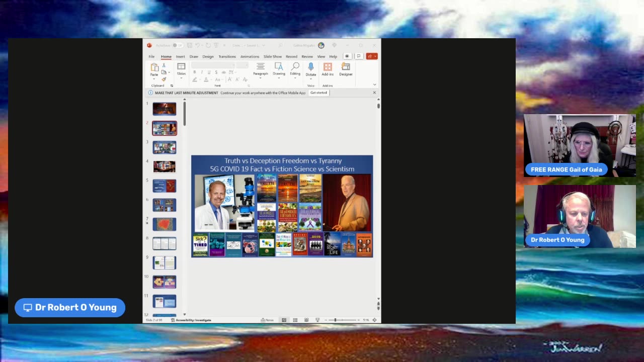Open the Font Color dropdown
This screenshot has width=644, height=362.
212,79
